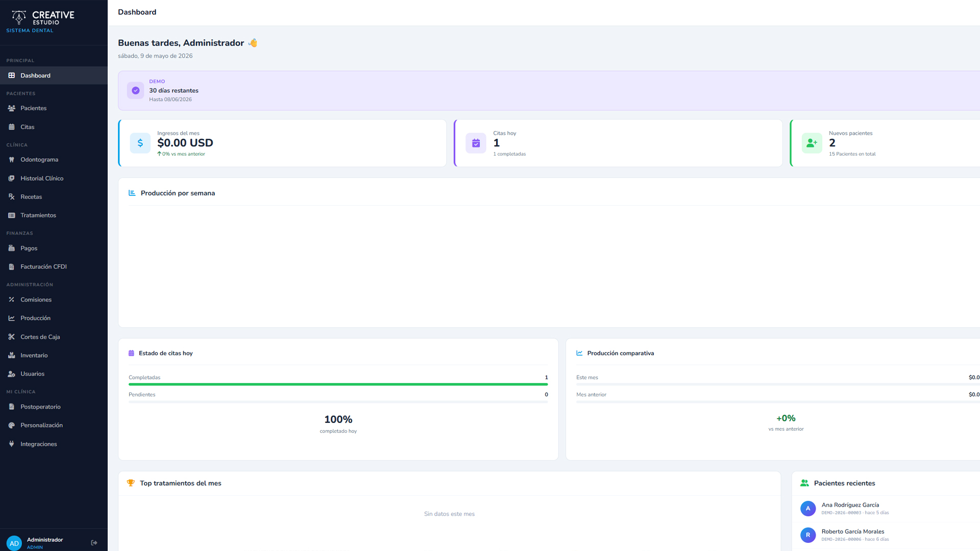Click the Cortes de Caja scissors icon
Viewport: 980px width, 551px height.
point(11,337)
